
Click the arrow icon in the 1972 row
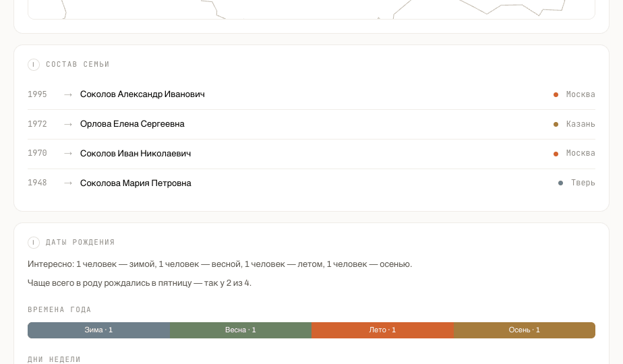(x=68, y=124)
